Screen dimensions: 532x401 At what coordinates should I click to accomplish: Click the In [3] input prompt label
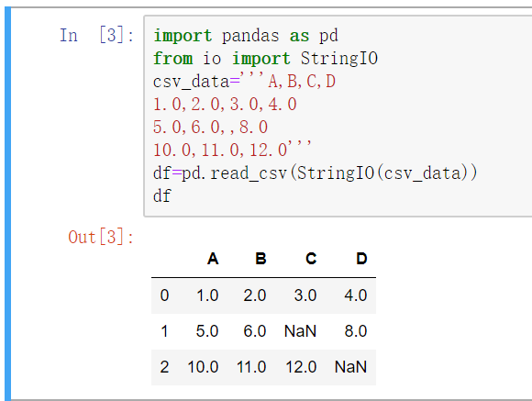point(96,35)
